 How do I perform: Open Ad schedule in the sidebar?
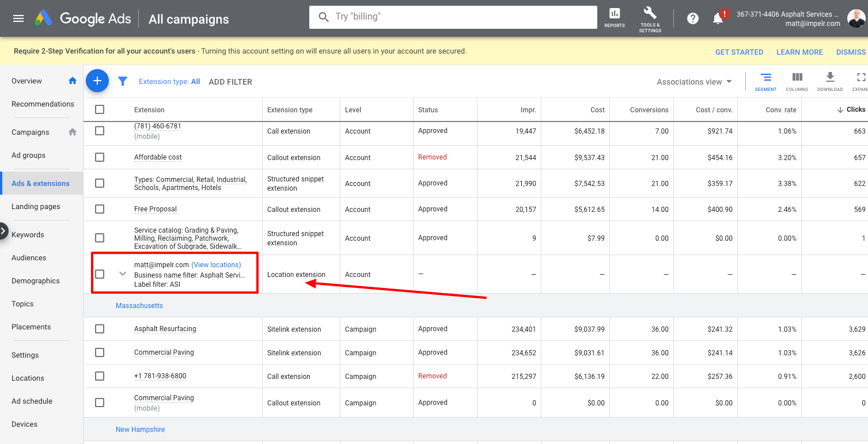[x=32, y=401]
